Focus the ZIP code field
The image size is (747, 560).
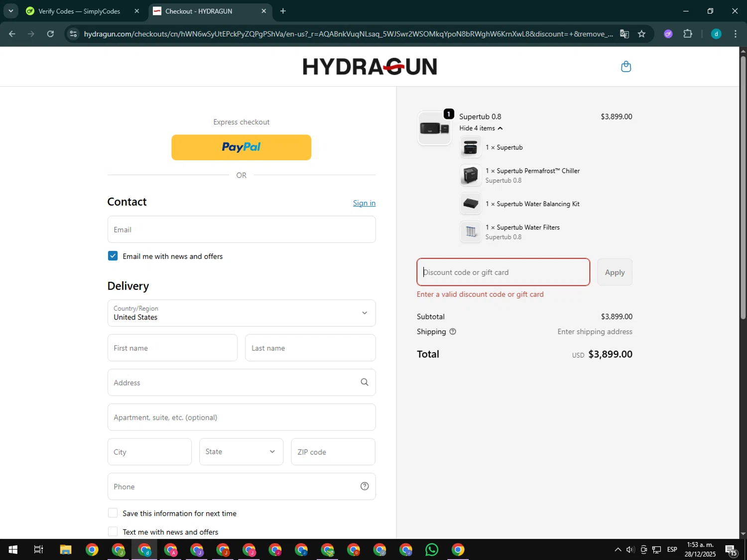[x=333, y=452]
